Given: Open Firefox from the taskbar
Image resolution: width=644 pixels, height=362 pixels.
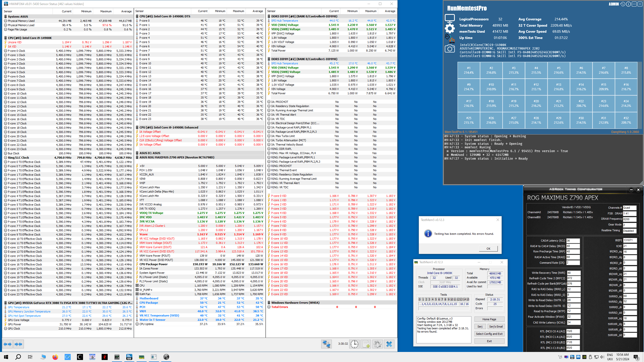Looking at the screenshot, I should (x=55, y=357).
